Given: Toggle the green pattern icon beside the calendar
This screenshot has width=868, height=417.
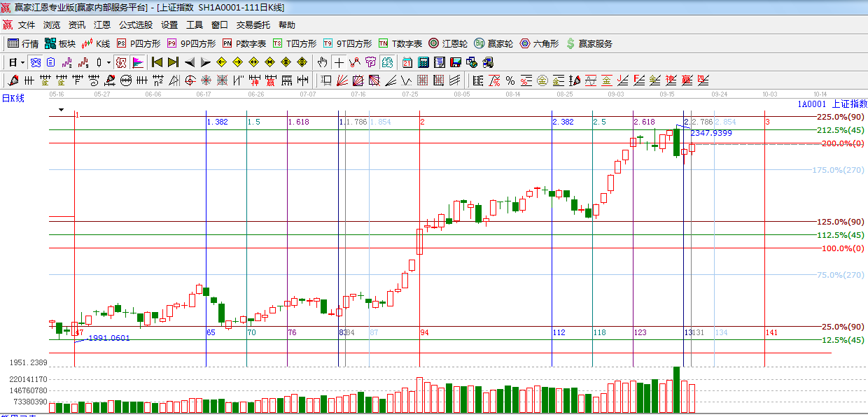Looking at the screenshot, I should coord(386,62).
